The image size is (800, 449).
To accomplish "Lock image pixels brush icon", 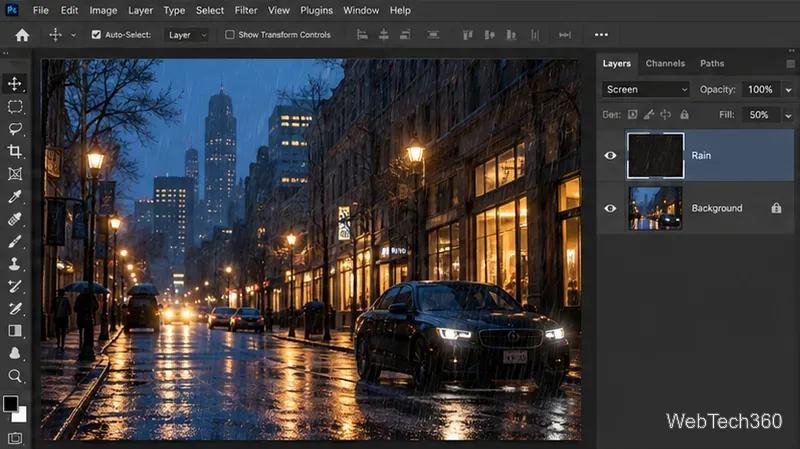I will 649,114.
